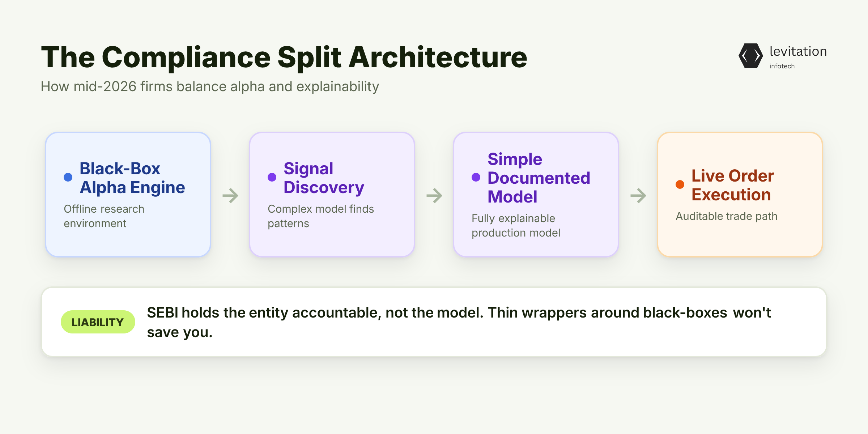Image resolution: width=868 pixels, height=434 pixels.
Task: Click the mid-2026 firms subtitle text
Action: pyautogui.click(x=210, y=87)
